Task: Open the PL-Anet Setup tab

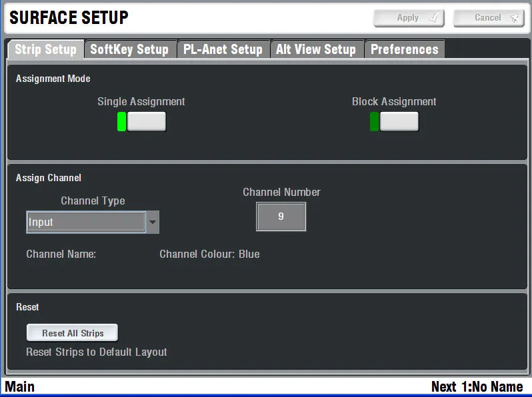Action: click(223, 49)
